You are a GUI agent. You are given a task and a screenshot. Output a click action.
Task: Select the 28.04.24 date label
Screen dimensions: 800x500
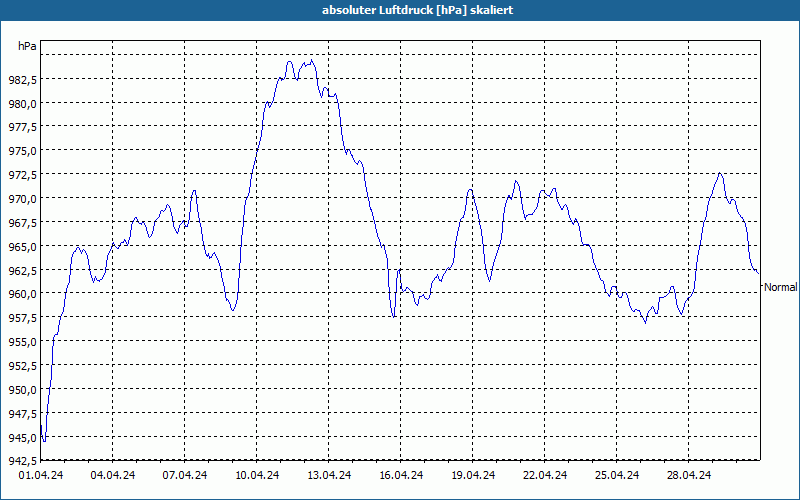coord(688,475)
